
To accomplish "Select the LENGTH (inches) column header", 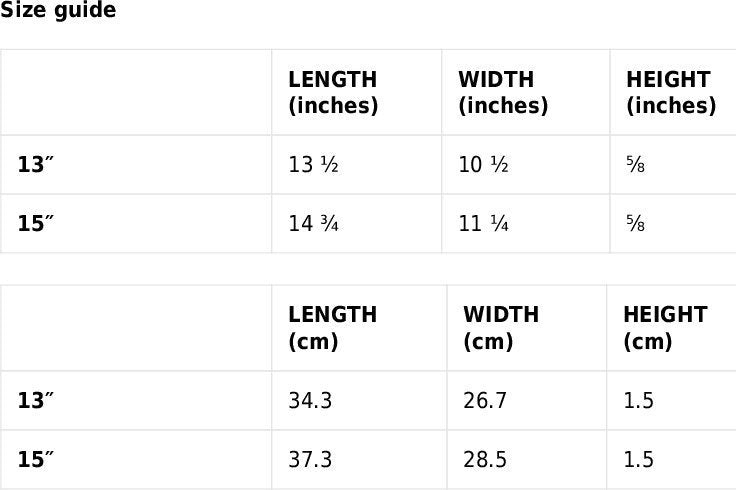I will (x=333, y=92).
